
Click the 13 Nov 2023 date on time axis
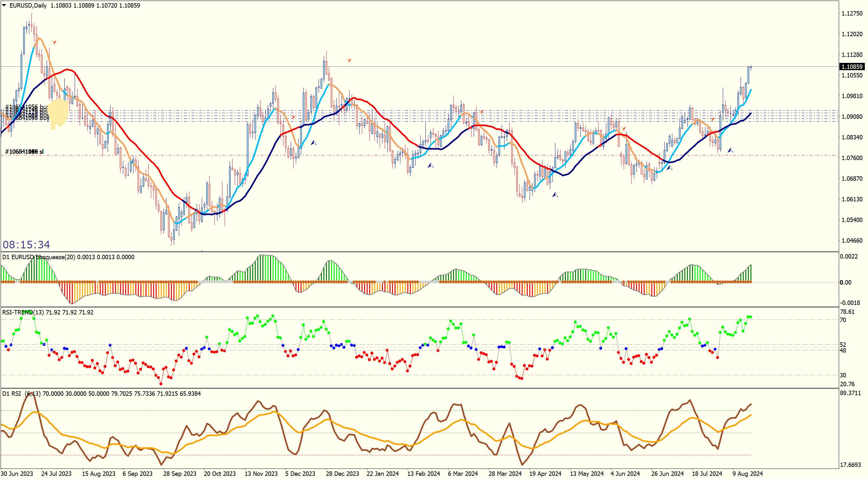261,473
